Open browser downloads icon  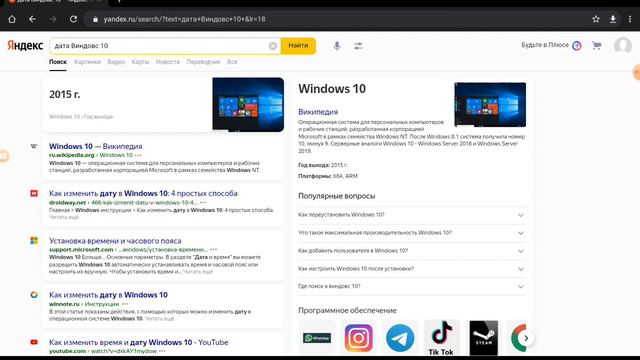click(613, 19)
